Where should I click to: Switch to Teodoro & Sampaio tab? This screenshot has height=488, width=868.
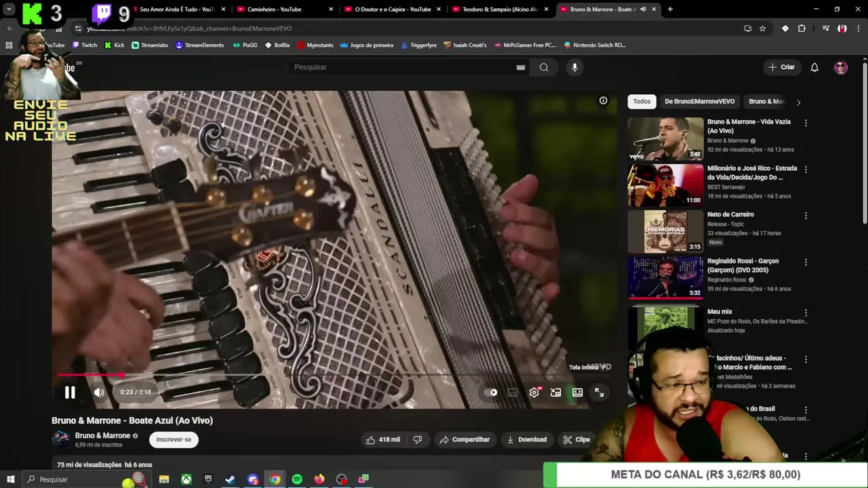click(500, 9)
